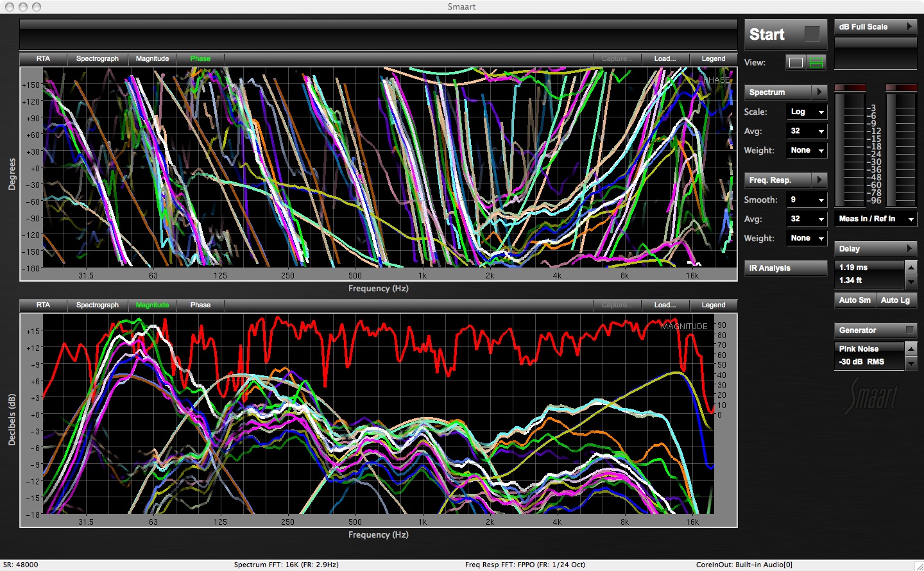Image resolution: width=924 pixels, height=571 pixels.
Task: Click the Pink Noise signal type
Action: [x=859, y=348]
